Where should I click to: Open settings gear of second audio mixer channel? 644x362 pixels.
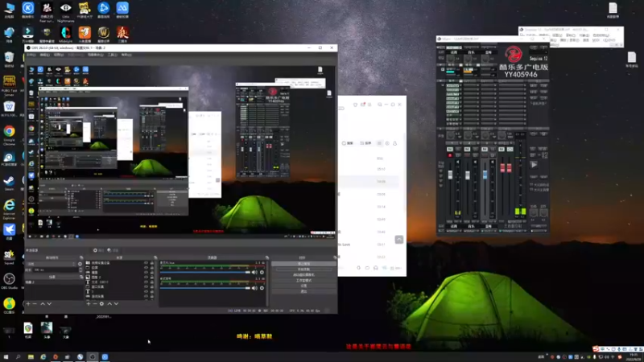tap(262, 288)
